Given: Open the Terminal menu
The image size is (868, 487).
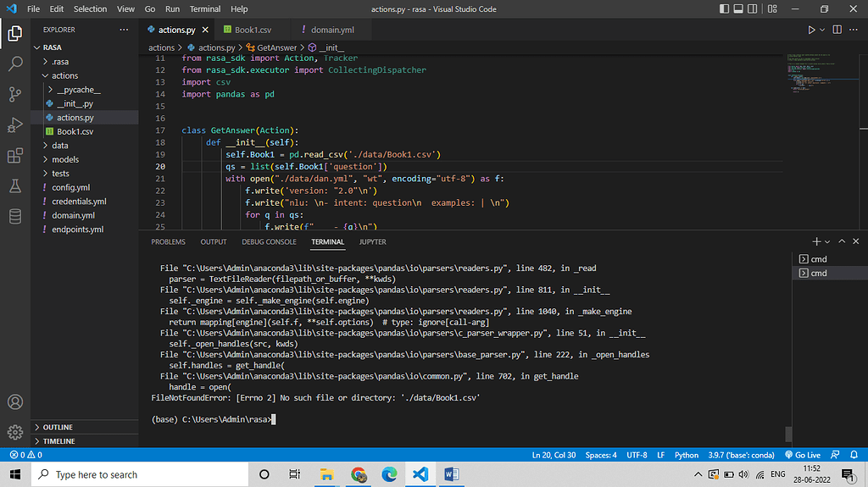Looking at the screenshot, I should pos(204,8).
